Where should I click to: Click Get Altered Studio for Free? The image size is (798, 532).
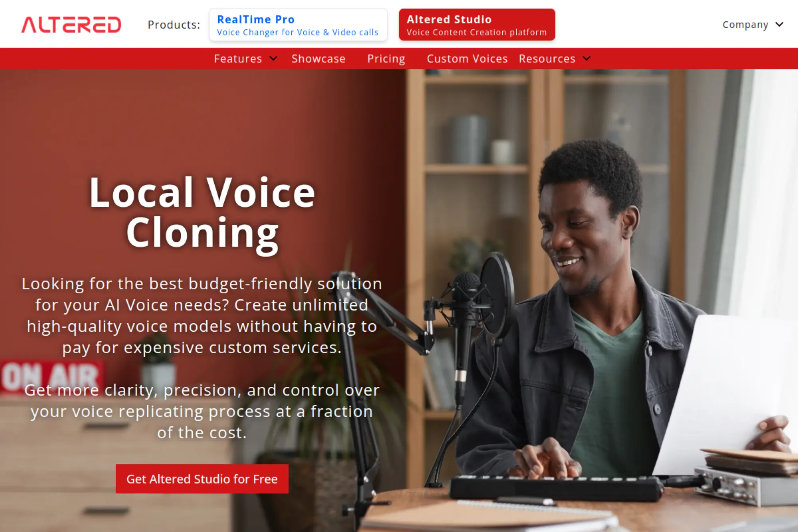[x=202, y=479]
